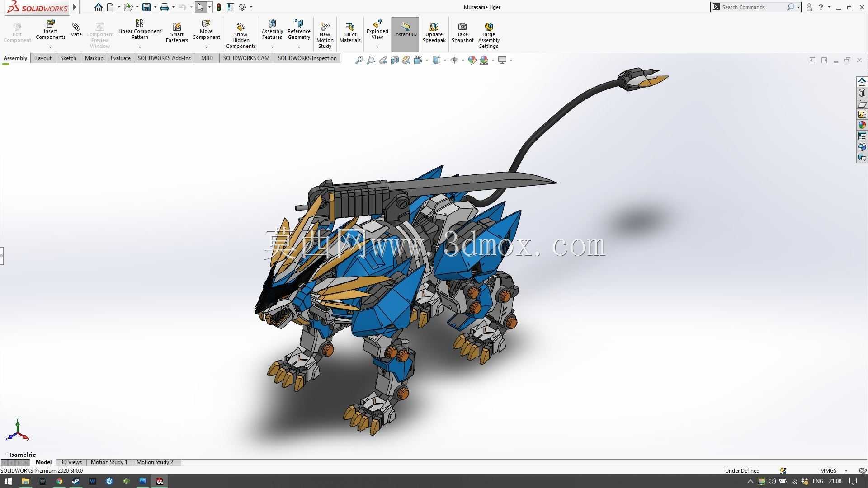
Task: Expand Reference Geometry dropdown arrow
Action: click(x=299, y=47)
